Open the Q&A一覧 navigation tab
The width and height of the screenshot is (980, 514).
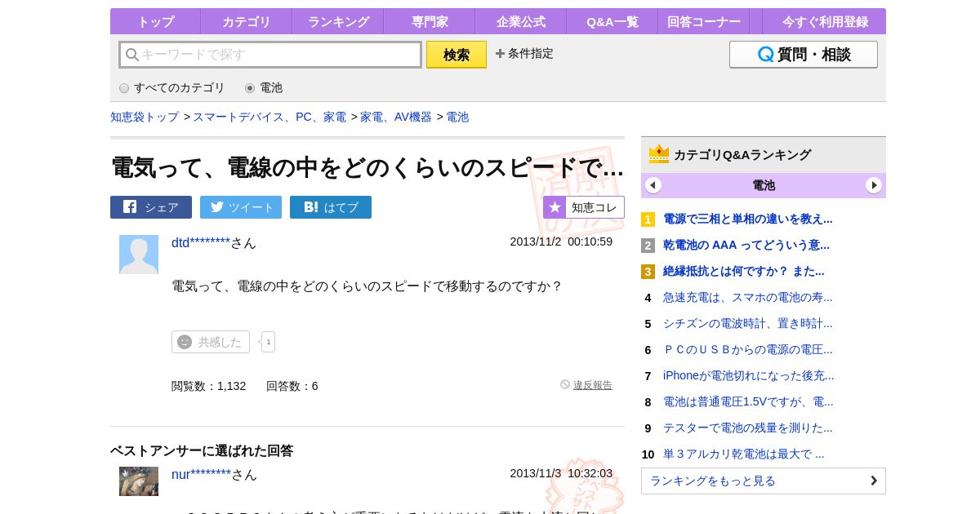click(x=612, y=21)
